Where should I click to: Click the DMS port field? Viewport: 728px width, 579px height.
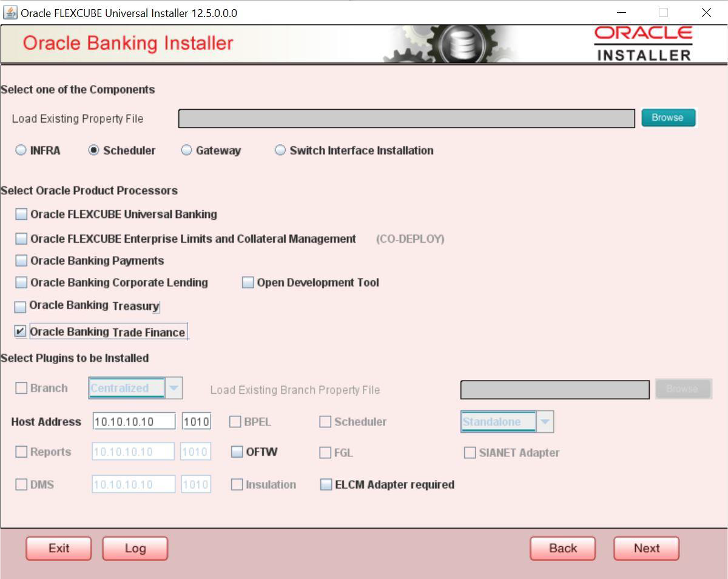click(195, 484)
